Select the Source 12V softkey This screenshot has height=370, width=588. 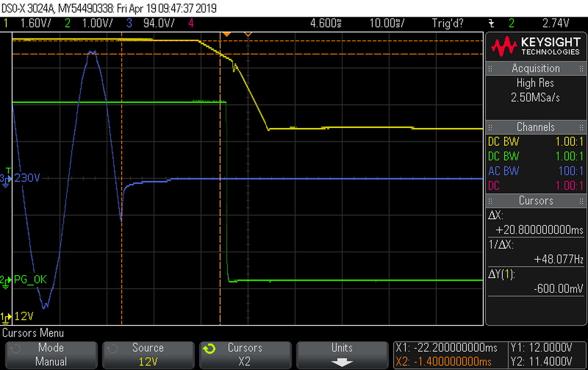pos(148,355)
